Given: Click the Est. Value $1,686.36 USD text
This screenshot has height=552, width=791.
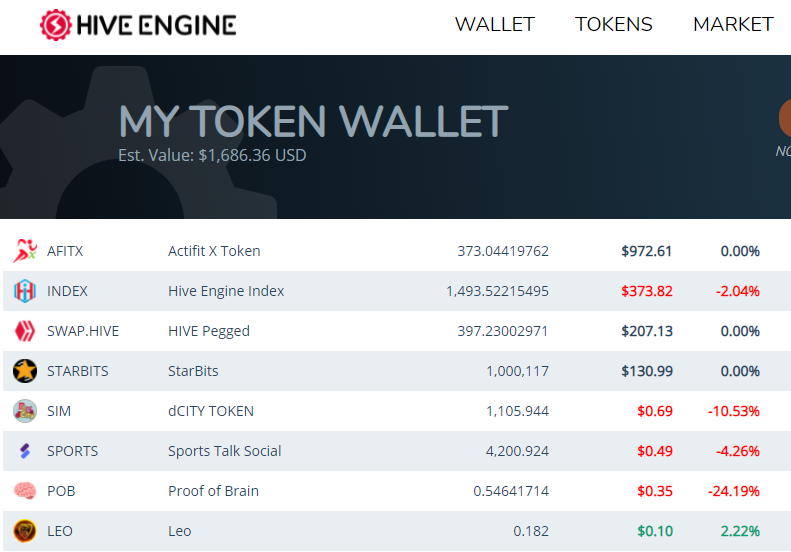Looking at the screenshot, I should coord(212,155).
